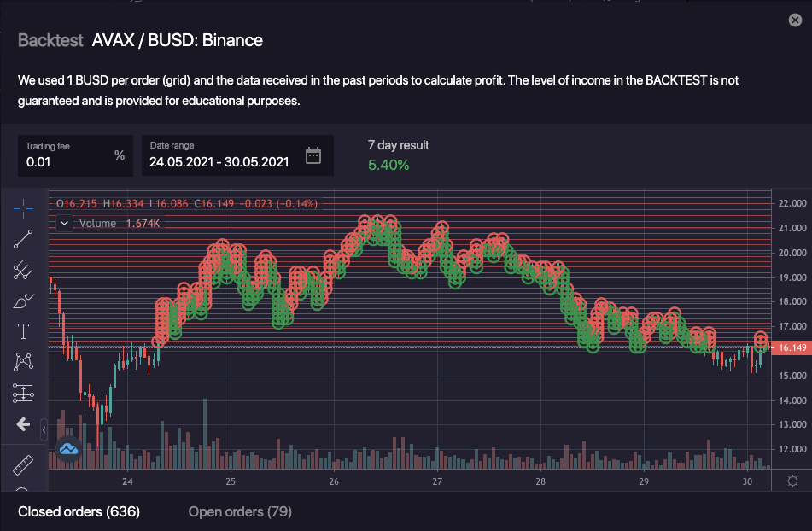This screenshot has width=812, height=531.
Task: Switch to Closed orders (636) tab
Action: pos(79,511)
